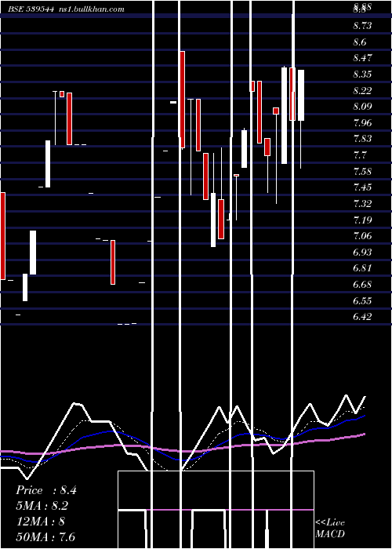This screenshot has height=549, width=392.
Task: Select the 6.55 price axis label
Action: pos(362,301)
